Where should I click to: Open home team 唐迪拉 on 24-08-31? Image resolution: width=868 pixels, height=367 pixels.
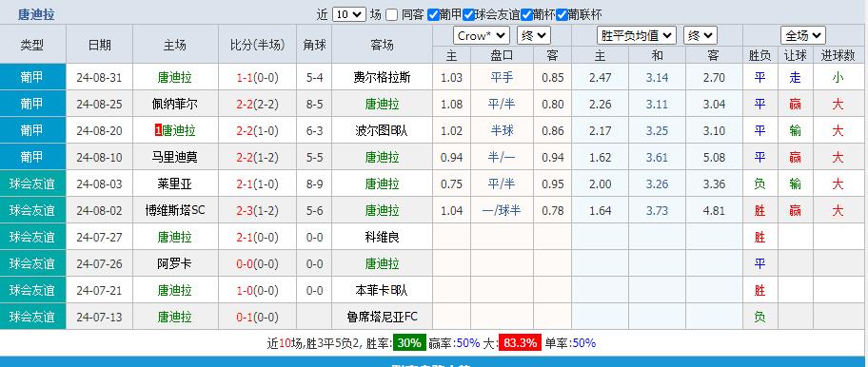tap(174, 77)
